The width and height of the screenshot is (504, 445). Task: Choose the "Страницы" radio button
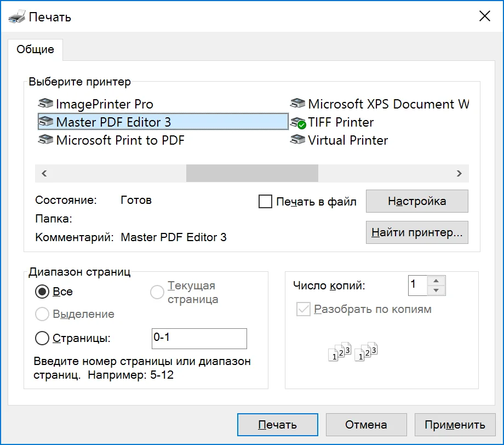(42, 338)
